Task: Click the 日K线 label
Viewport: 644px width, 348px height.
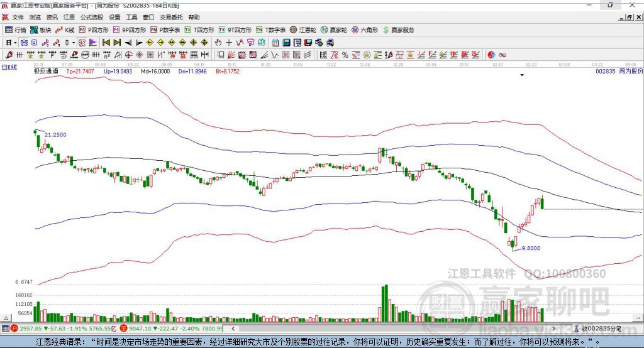Action: click(x=9, y=67)
